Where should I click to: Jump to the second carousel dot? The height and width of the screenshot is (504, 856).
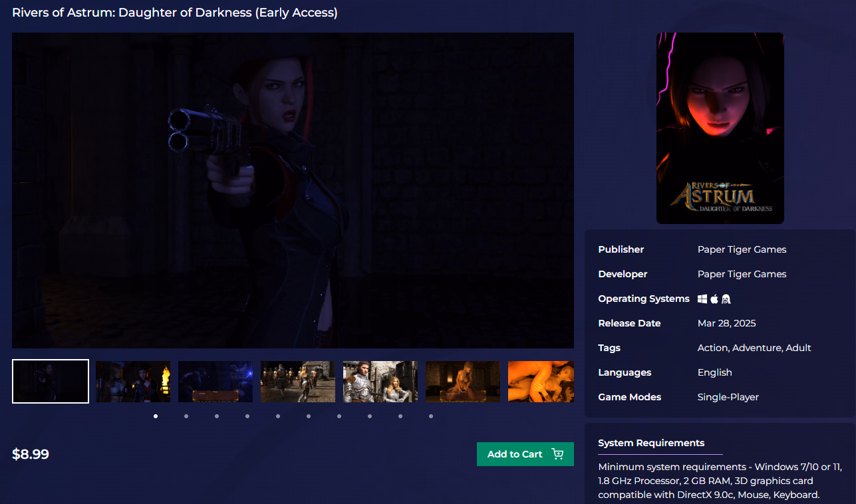[186, 416]
